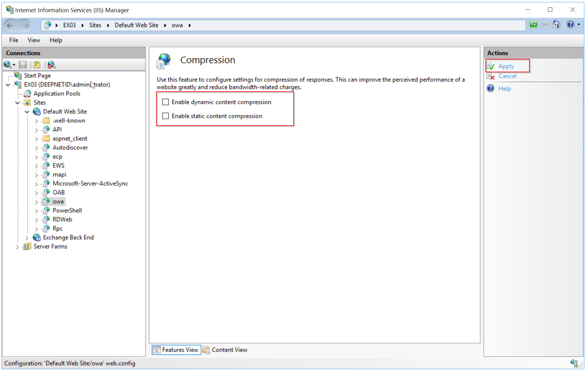Click Cancel in Actions pane
The image size is (588, 372).
coord(507,76)
